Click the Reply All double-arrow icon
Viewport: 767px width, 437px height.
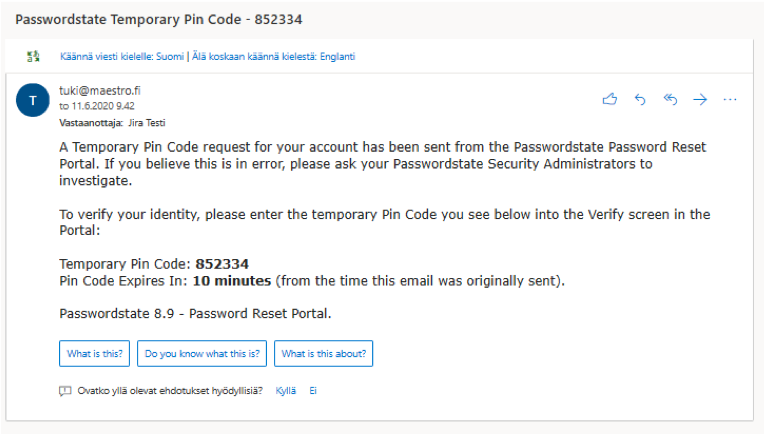[x=670, y=99]
